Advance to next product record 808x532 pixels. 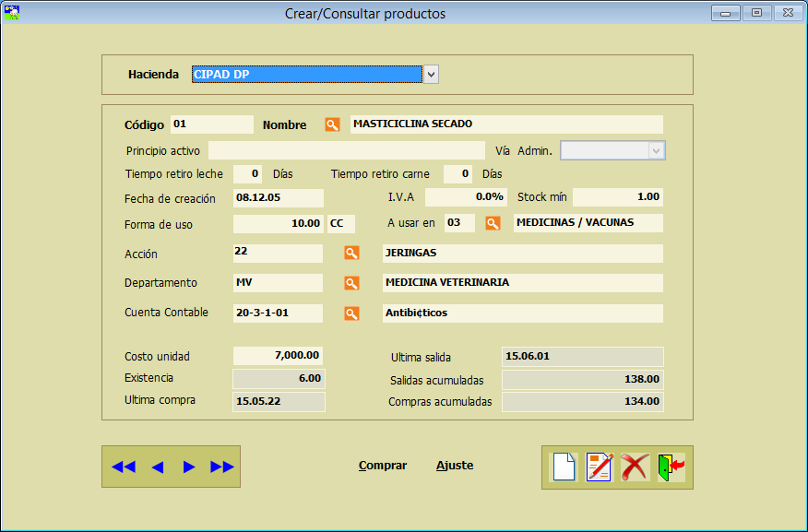(x=189, y=467)
